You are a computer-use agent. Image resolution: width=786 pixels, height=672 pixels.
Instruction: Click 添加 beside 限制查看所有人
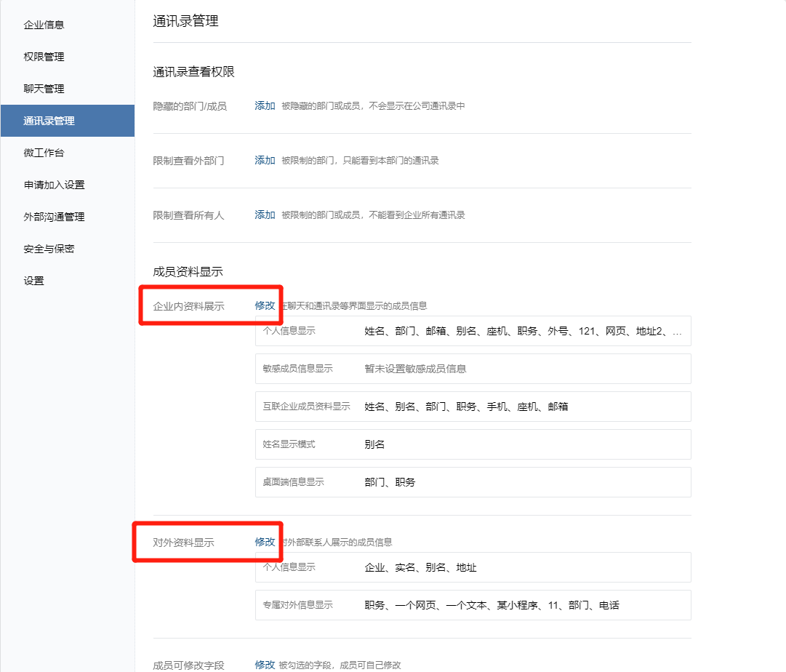click(x=265, y=215)
